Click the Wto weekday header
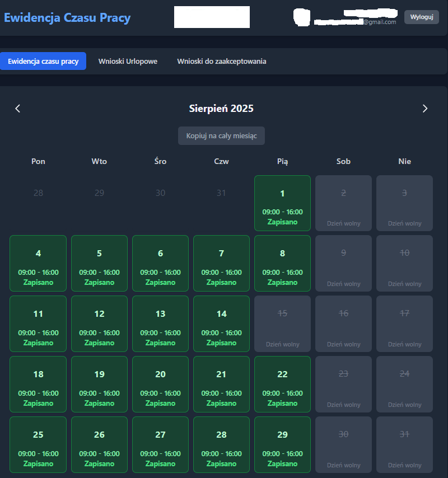Viewport: 448px width, 478px height. coord(99,161)
